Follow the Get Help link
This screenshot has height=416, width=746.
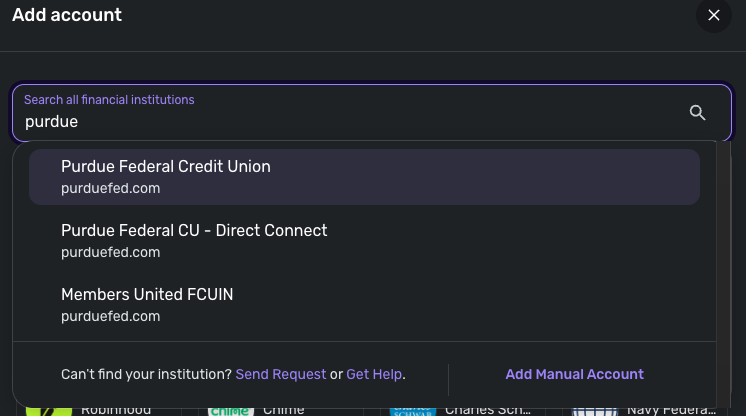374,374
